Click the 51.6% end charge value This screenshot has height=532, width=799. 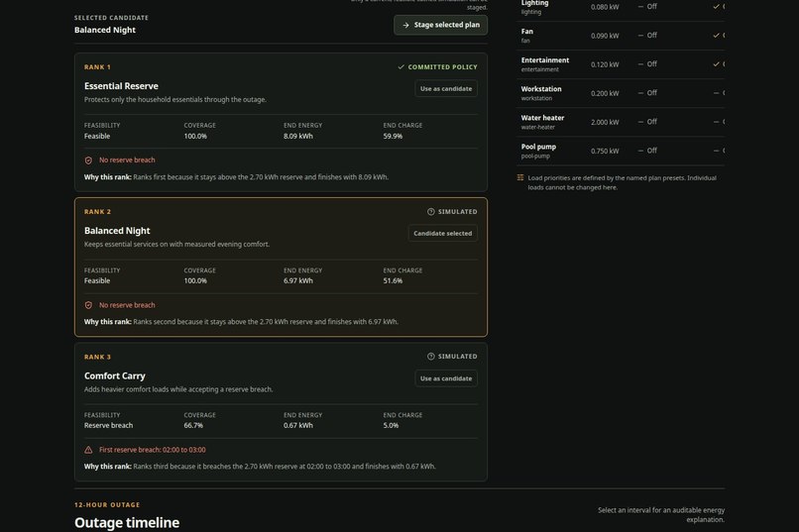(x=393, y=280)
